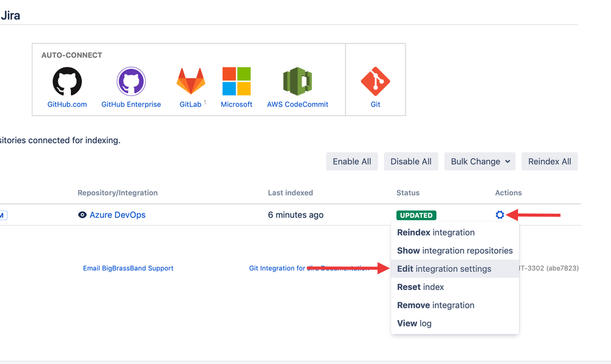This screenshot has height=364, width=611.
Task: Click the UPDATED status badge
Action: click(x=416, y=215)
